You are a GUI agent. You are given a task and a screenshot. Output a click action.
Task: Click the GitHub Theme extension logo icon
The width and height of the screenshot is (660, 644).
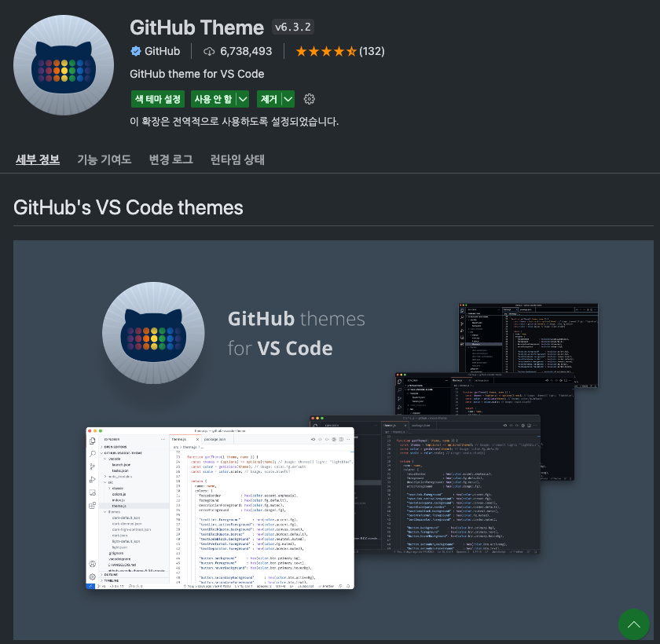(x=64, y=65)
